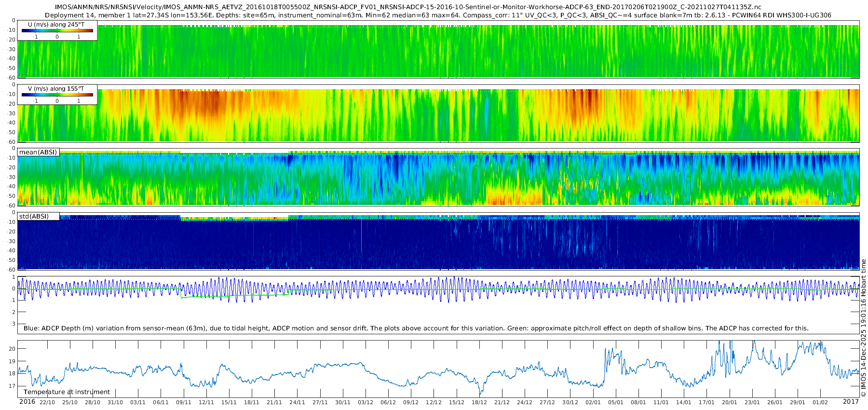Click the V velocity colorbar legend
Screen dimensions: 868x410
57,95
